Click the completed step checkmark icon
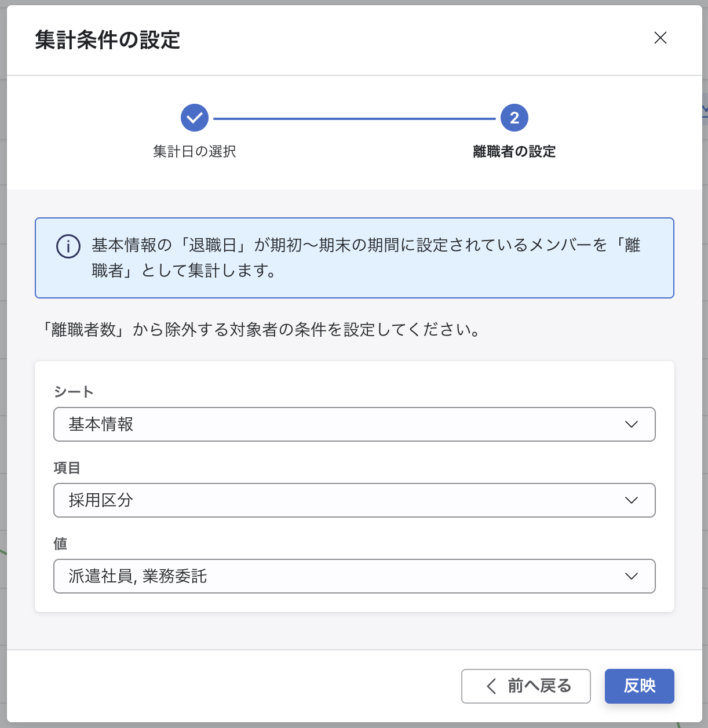The image size is (708, 728). pyautogui.click(x=195, y=118)
